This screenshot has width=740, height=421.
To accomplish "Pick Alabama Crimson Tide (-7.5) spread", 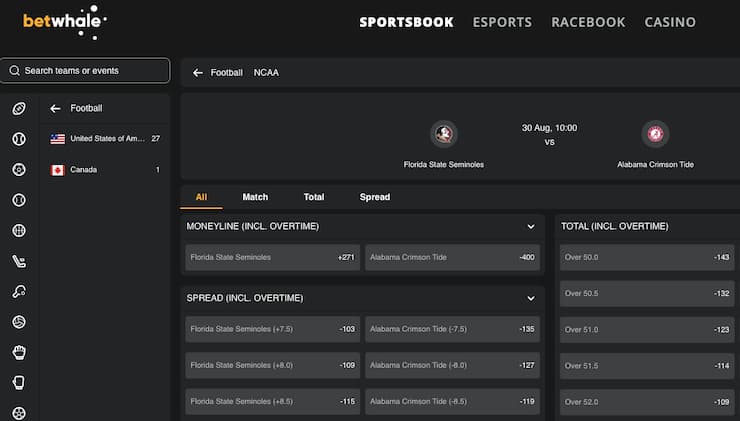I will pyautogui.click(x=452, y=329).
